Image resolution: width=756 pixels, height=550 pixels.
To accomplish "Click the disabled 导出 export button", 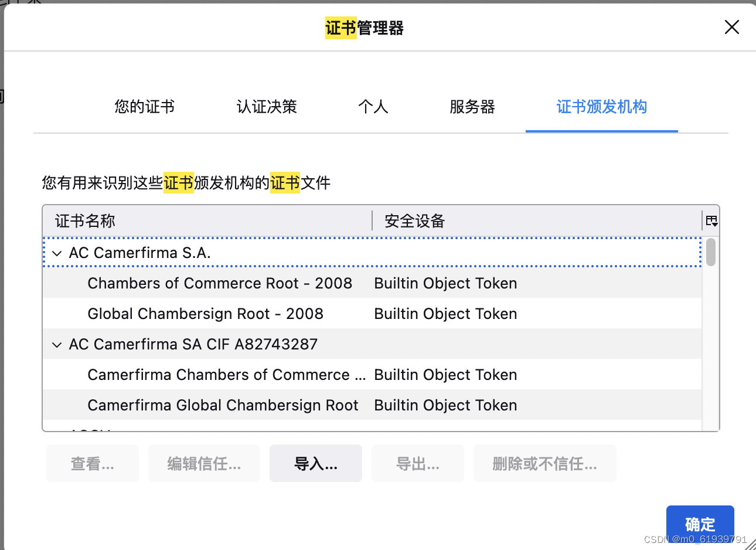I will pyautogui.click(x=417, y=463).
